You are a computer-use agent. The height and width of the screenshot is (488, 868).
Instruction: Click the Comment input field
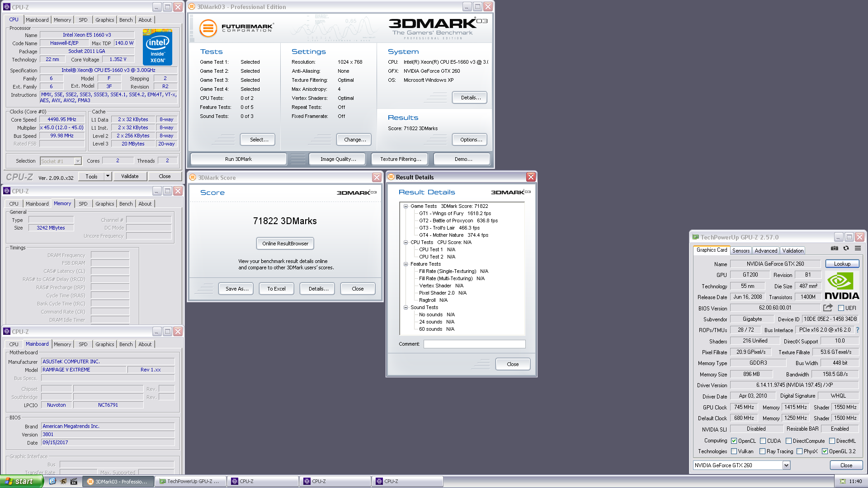tap(474, 344)
